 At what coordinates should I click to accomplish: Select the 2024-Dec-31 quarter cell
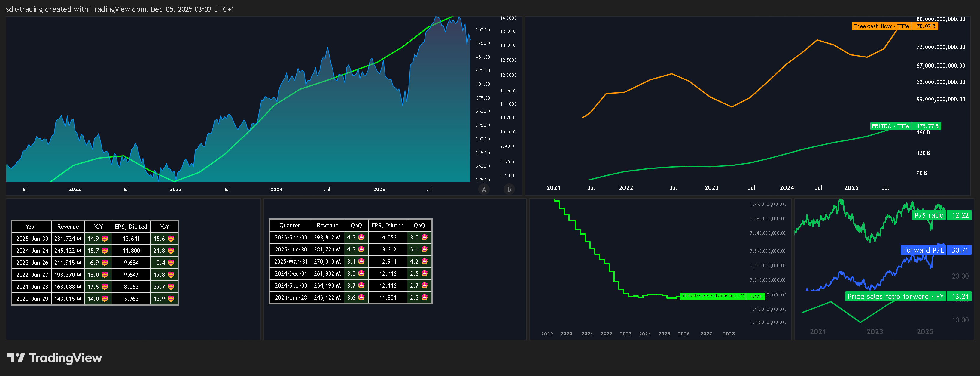point(291,273)
